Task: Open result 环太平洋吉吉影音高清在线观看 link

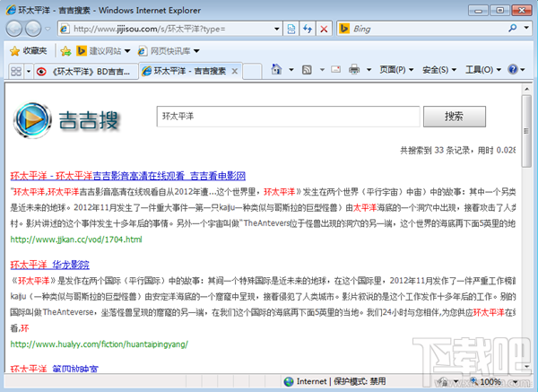Action: [x=128, y=176]
